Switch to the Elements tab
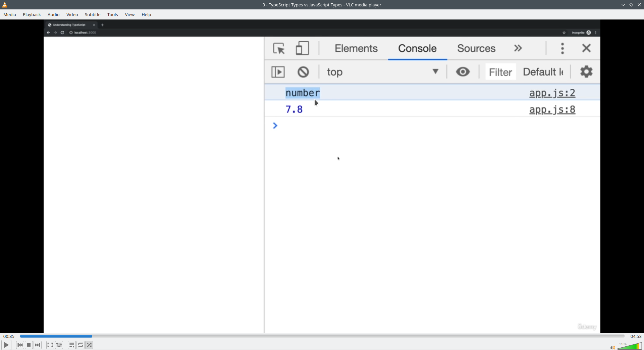Screen dimensions: 644x350 pyautogui.click(x=356, y=48)
